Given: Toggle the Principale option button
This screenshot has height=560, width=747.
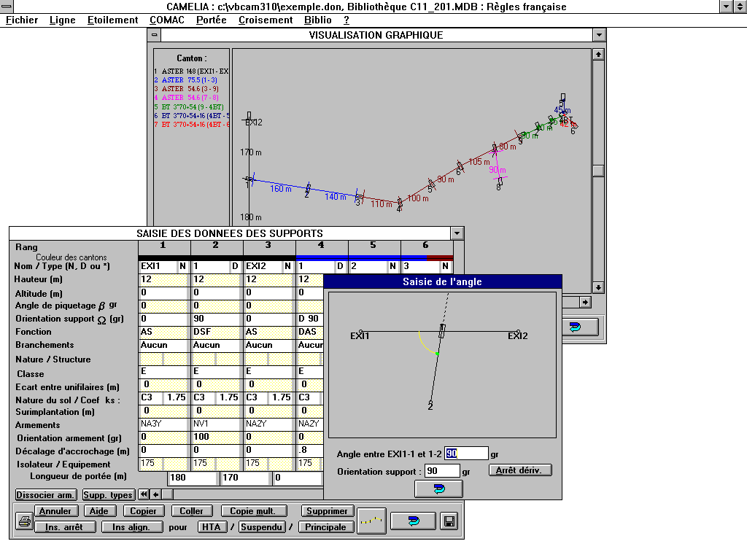Looking at the screenshot, I should tap(325, 527).
